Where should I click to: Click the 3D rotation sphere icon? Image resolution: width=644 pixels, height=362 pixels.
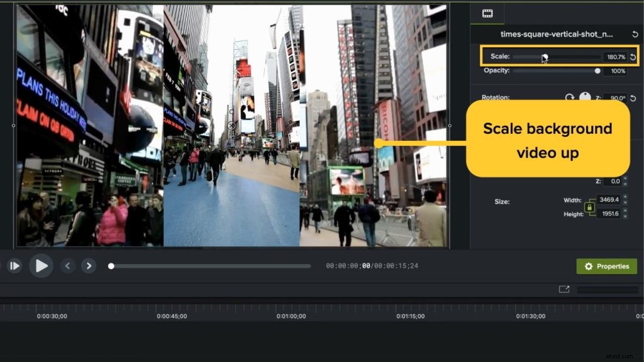(x=584, y=96)
